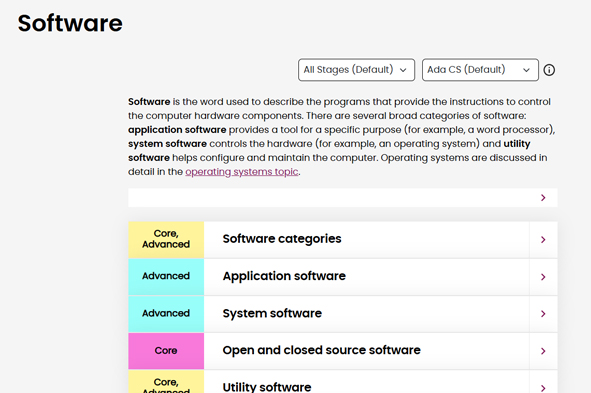Select Open and closed source software title

(x=322, y=350)
